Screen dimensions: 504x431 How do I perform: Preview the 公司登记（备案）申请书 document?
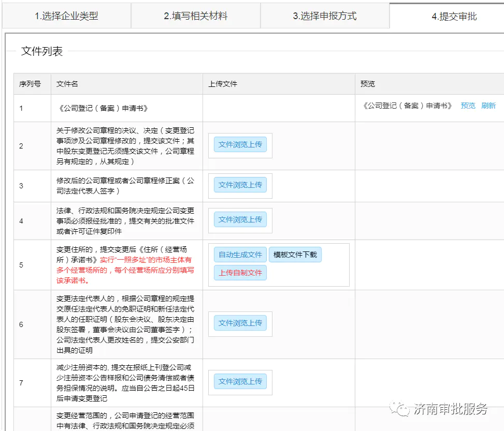coord(468,105)
